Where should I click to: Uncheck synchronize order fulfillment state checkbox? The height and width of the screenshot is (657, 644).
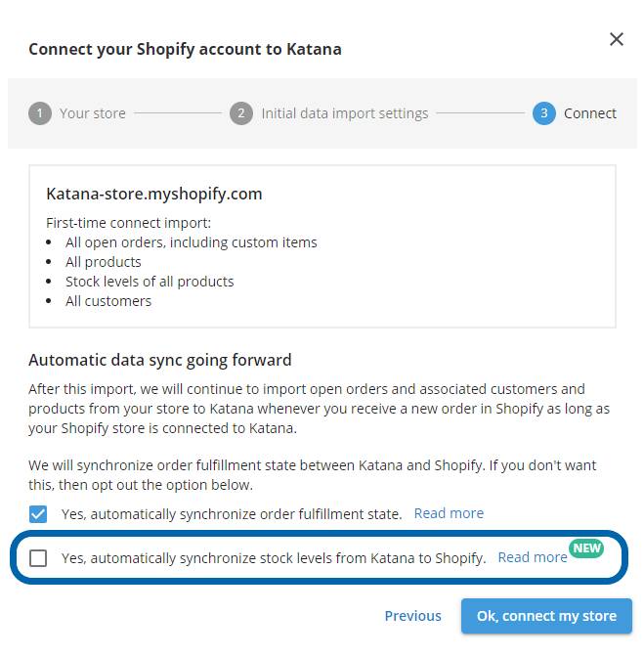pyautogui.click(x=38, y=513)
